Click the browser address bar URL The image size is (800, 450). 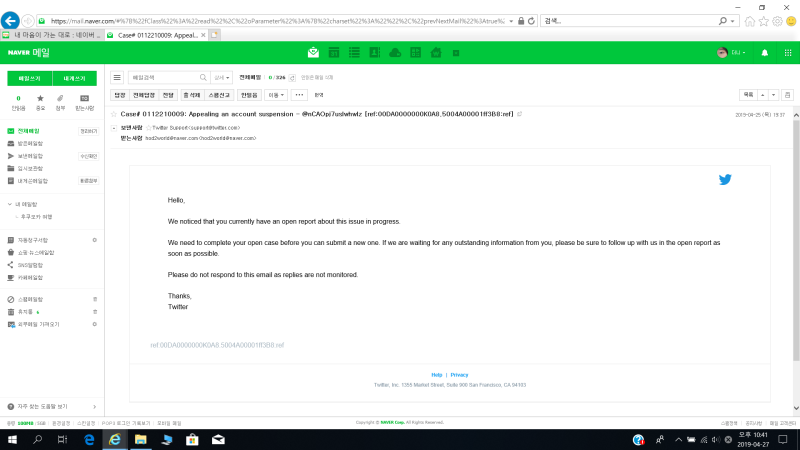pos(278,21)
